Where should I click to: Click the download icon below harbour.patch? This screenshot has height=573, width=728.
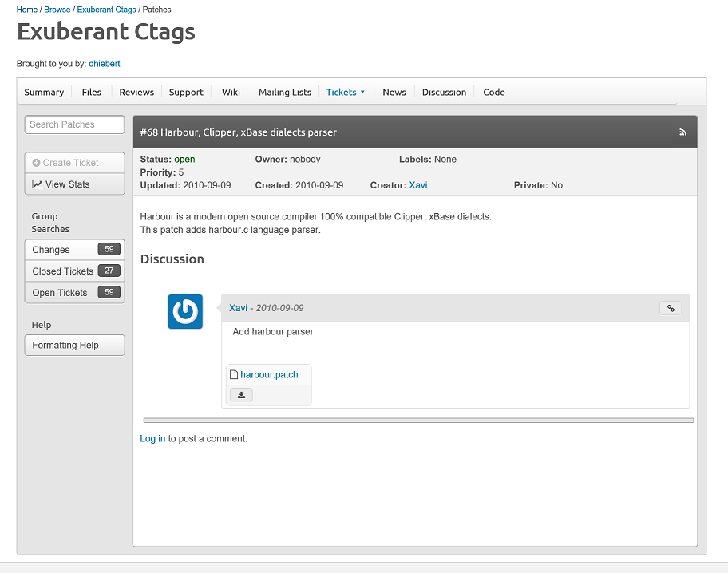pyautogui.click(x=241, y=394)
